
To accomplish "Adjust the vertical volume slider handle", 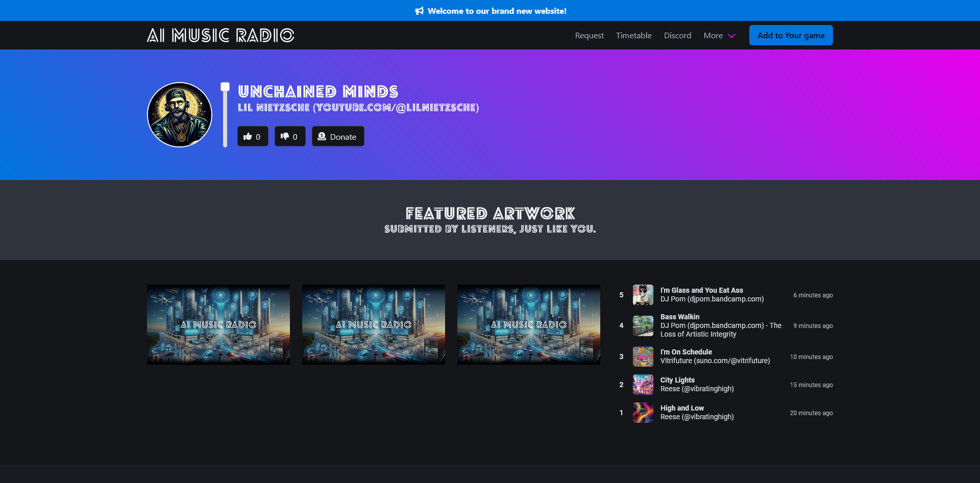I will [x=225, y=87].
